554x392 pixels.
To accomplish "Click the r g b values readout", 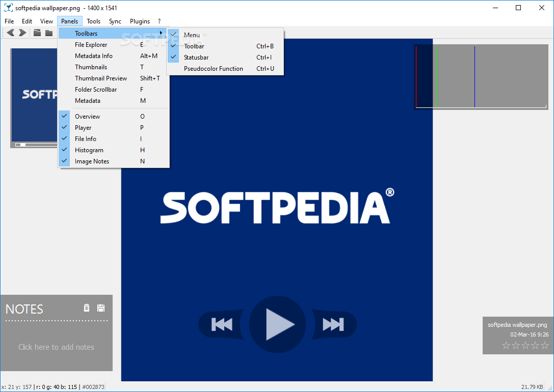I will click(57, 387).
